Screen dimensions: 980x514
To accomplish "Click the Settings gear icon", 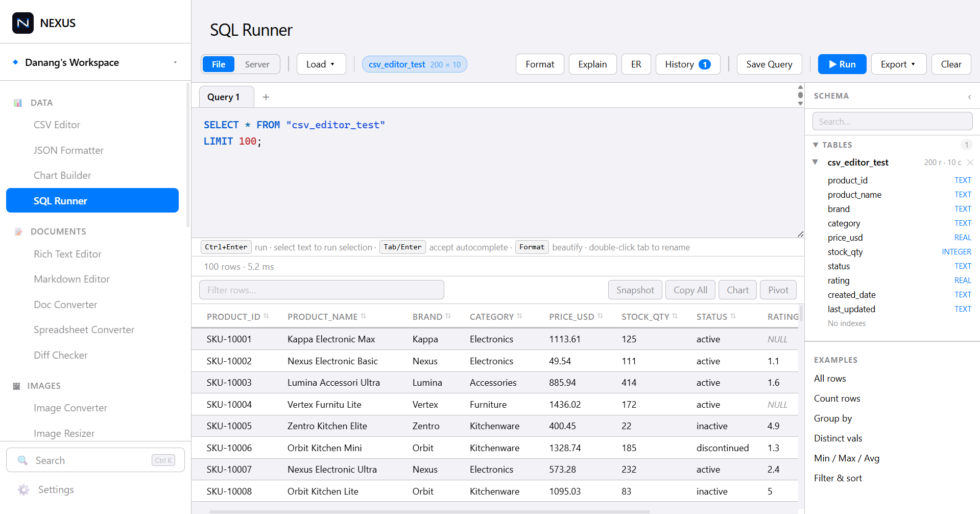I will [23, 489].
